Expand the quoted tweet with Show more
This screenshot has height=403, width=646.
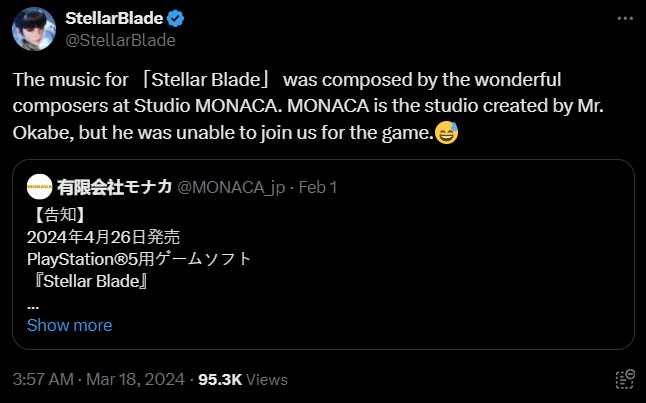69,325
